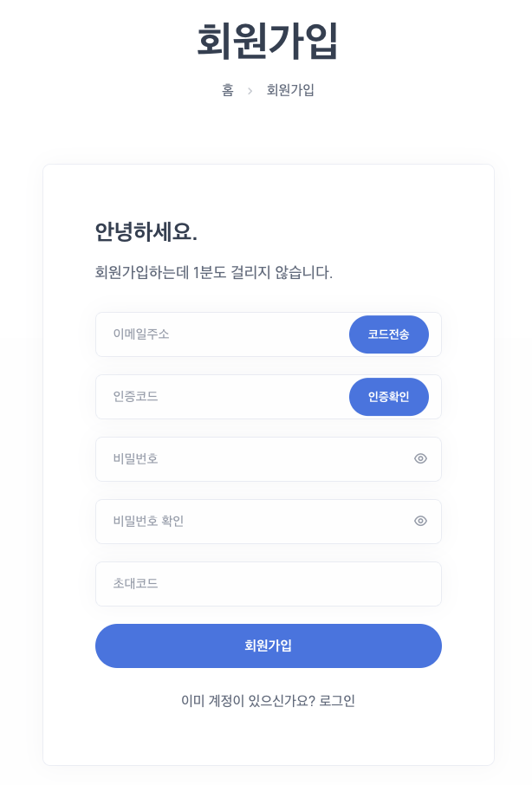
Task: Click the 이미 계정이 있으신가요? text
Action: [x=248, y=700]
